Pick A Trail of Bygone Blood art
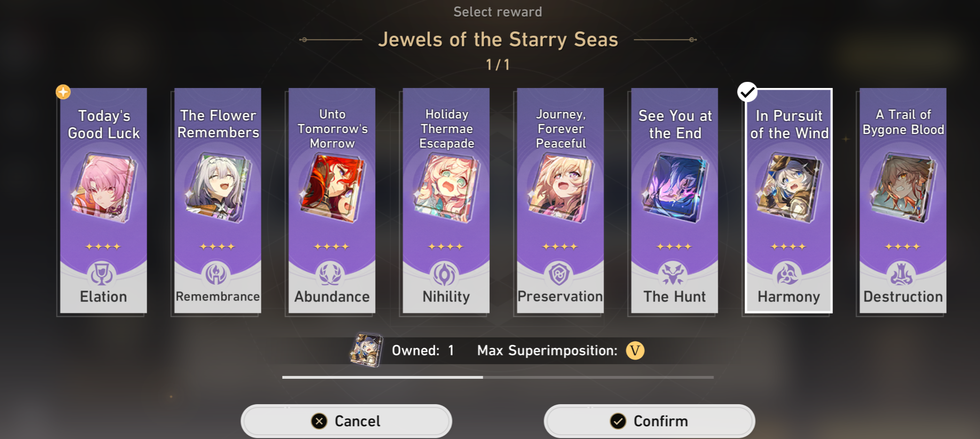Screen dimensions: 980x439 (x=903, y=188)
